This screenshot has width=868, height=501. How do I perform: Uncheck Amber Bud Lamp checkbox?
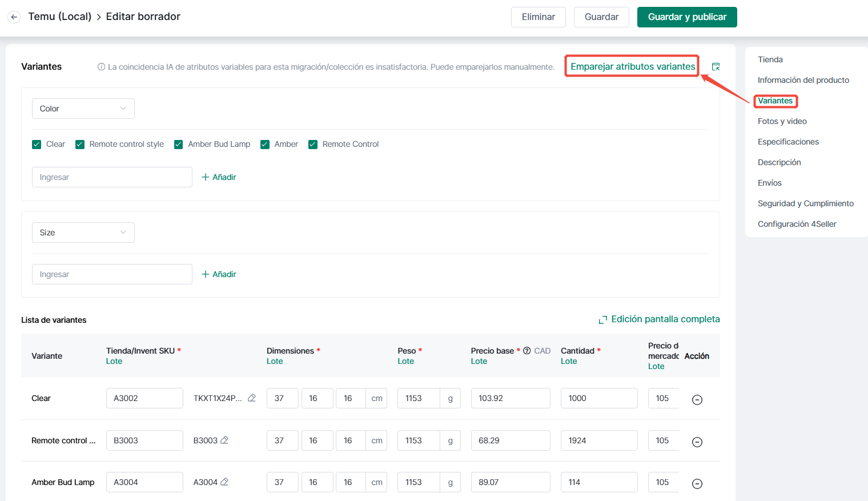click(179, 145)
